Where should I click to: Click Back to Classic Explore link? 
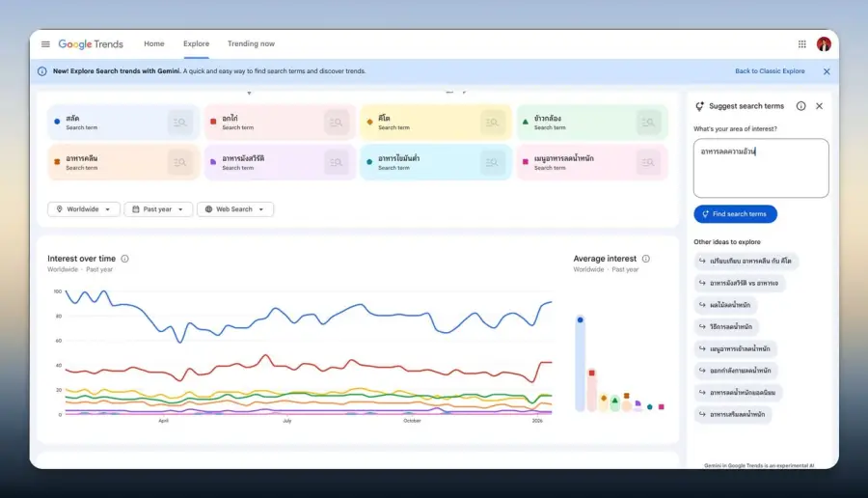(x=770, y=70)
